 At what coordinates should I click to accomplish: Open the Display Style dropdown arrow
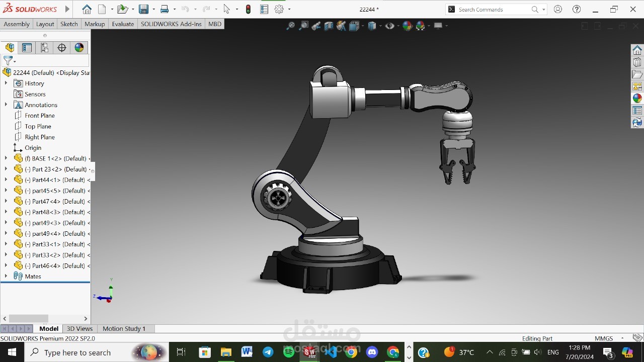(x=381, y=26)
